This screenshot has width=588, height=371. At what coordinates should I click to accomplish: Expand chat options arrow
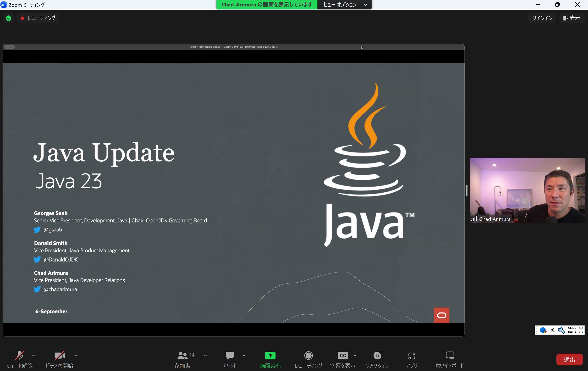click(x=244, y=356)
